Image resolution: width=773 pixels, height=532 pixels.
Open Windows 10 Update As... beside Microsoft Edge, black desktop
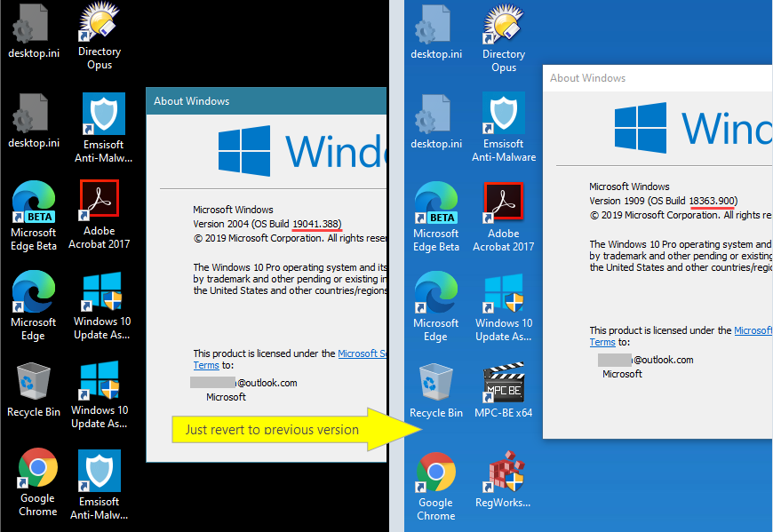tap(102, 306)
